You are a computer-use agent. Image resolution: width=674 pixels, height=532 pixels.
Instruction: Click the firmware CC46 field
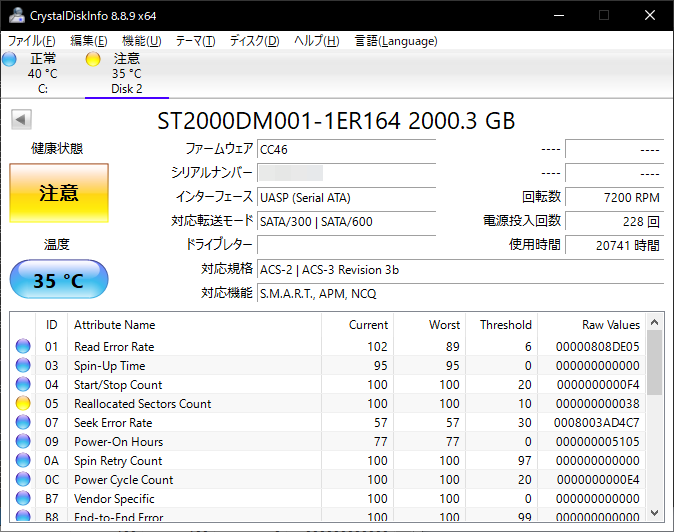point(346,149)
